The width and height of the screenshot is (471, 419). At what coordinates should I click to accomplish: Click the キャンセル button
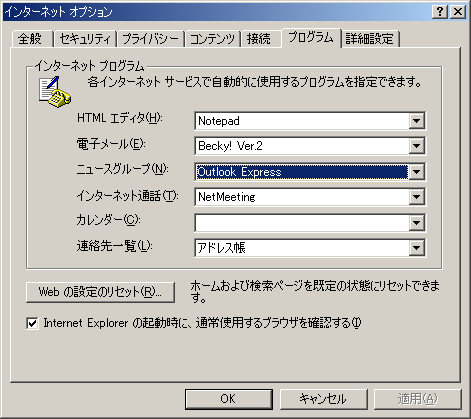[323, 399]
